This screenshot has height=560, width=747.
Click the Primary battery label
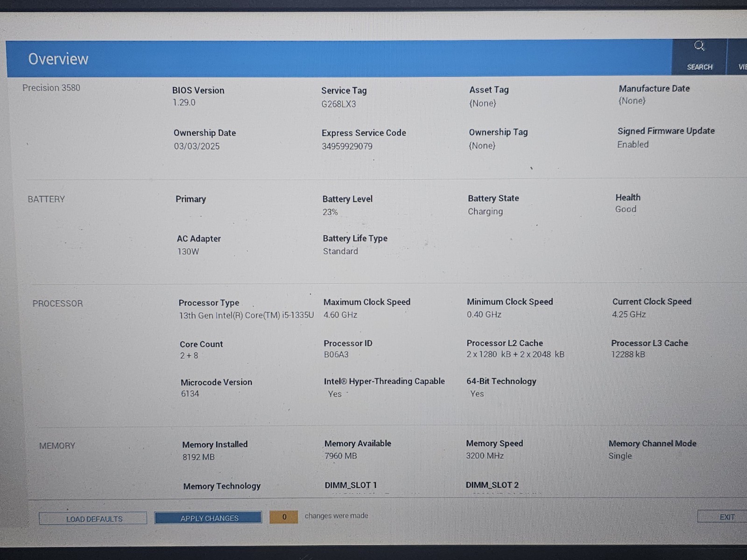point(190,199)
